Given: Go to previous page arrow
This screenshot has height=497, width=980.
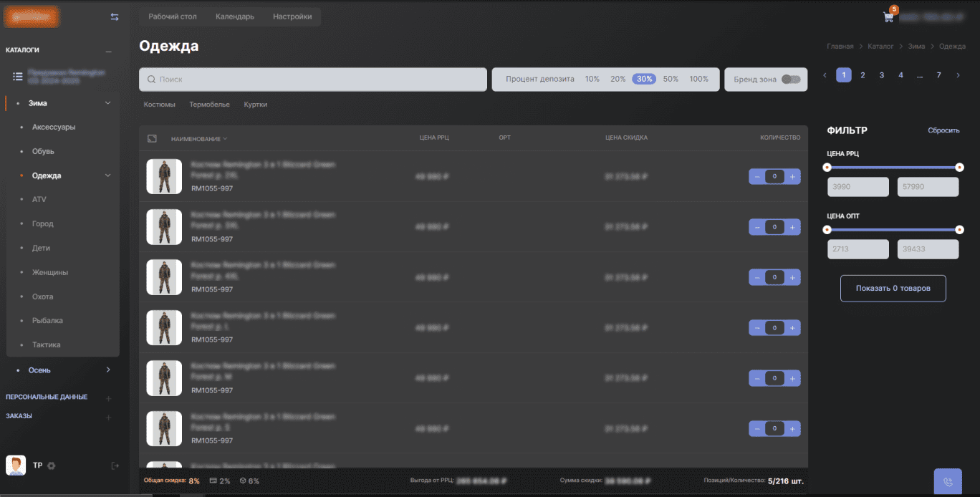Looking at the screenshot, I should (x=825, y=75).
